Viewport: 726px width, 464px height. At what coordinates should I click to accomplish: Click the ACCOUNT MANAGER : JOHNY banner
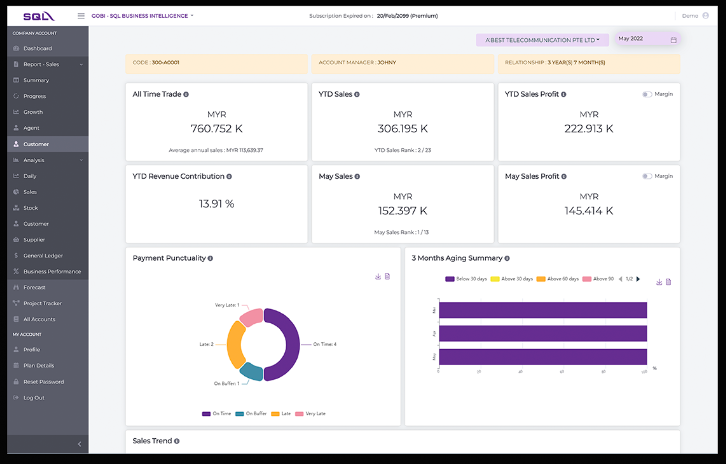tap(402, 63)
